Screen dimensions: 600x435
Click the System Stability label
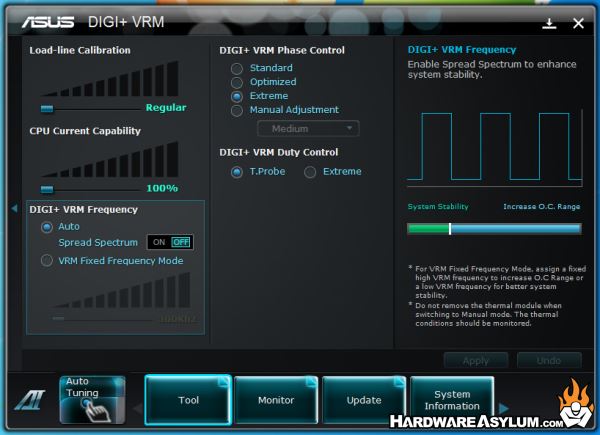click(438, 207)
